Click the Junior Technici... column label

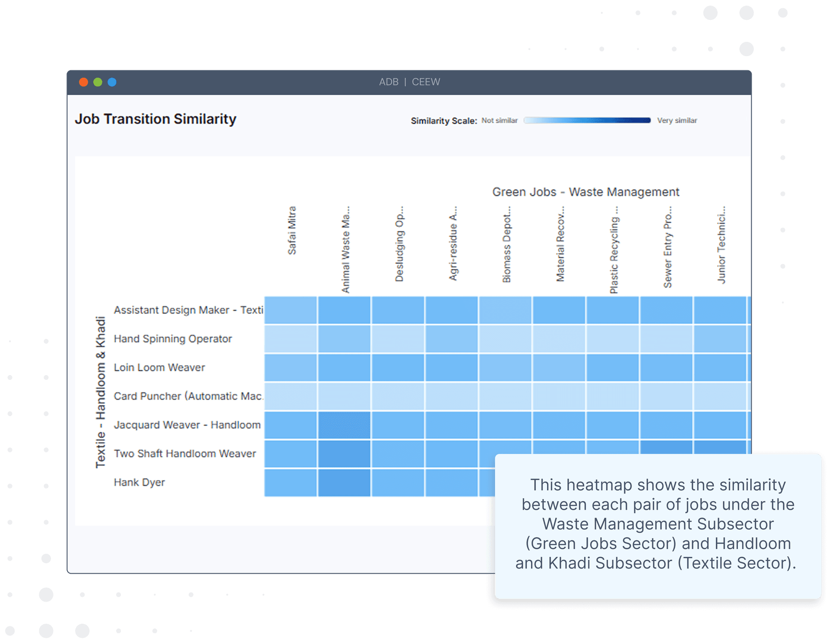pos(721,245)
